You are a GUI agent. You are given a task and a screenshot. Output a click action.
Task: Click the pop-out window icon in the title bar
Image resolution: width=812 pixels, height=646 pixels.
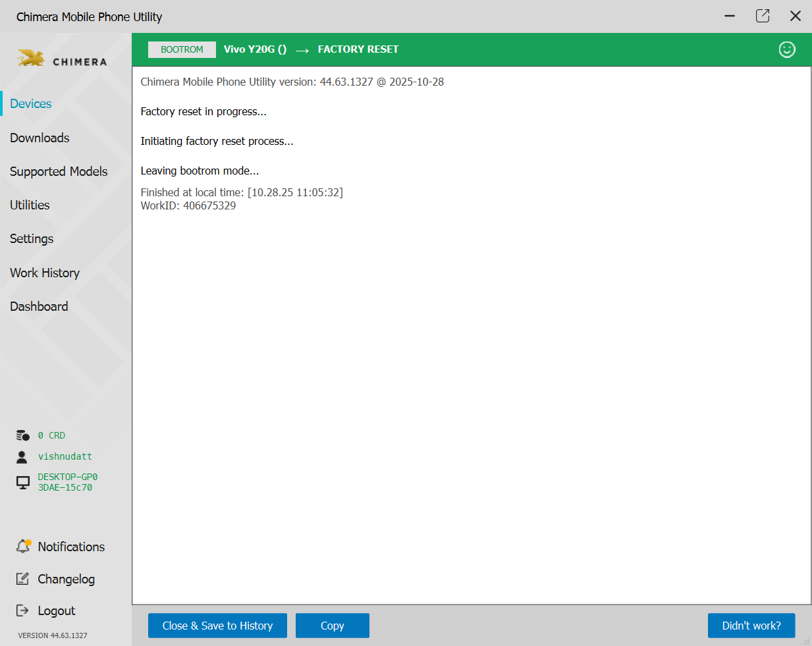click(763, 16)
